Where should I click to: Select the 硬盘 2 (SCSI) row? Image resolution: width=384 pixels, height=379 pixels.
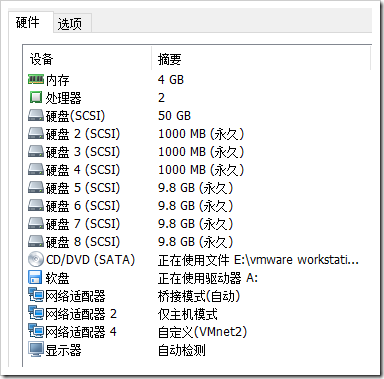coord(197,134)
